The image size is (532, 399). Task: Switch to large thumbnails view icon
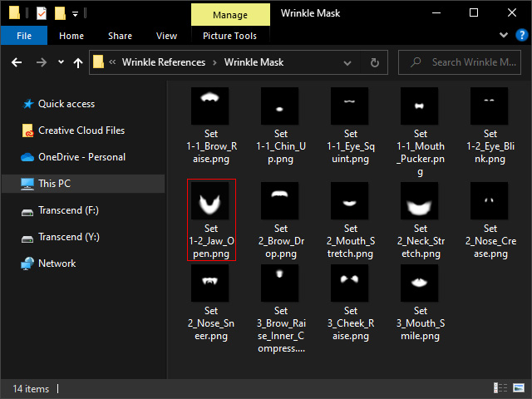520,388
